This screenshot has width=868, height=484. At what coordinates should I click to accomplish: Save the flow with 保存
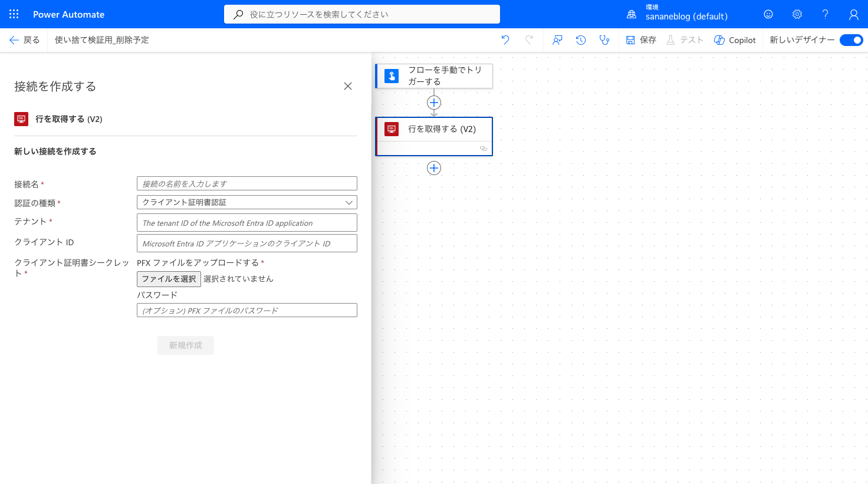[x=641, y=40]
